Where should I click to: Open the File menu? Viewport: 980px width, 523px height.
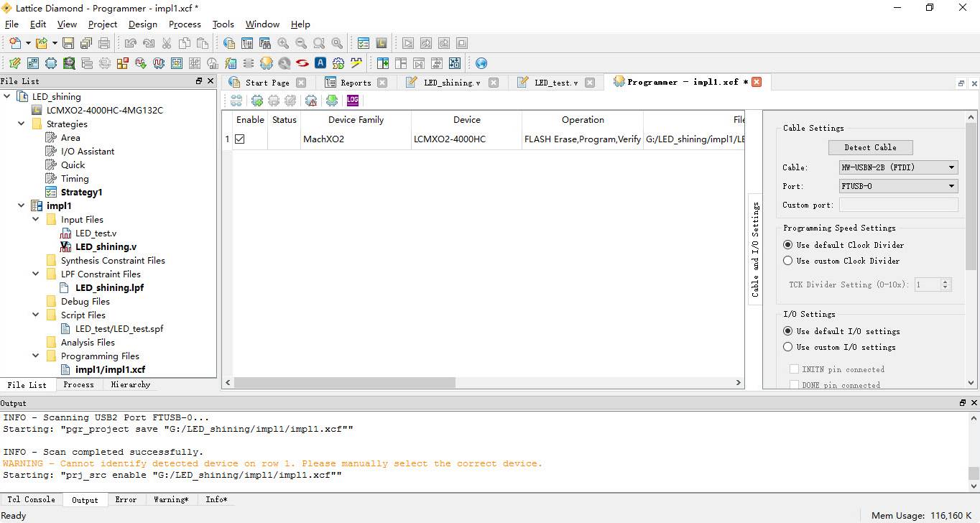pos(11,24)
